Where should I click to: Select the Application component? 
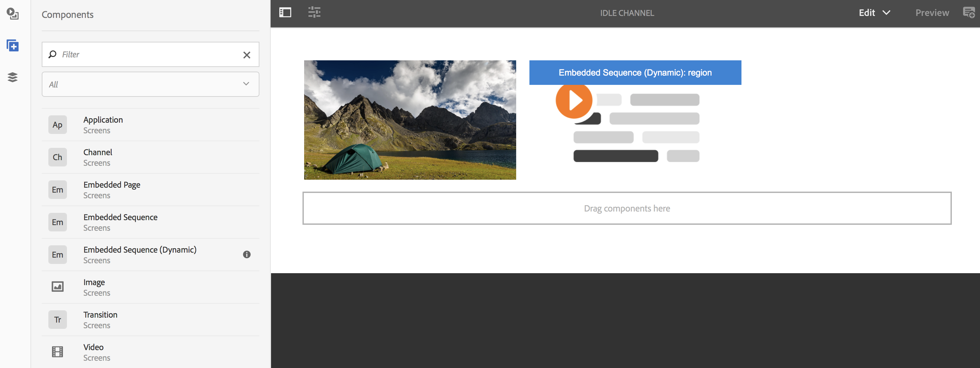[103, 125]
